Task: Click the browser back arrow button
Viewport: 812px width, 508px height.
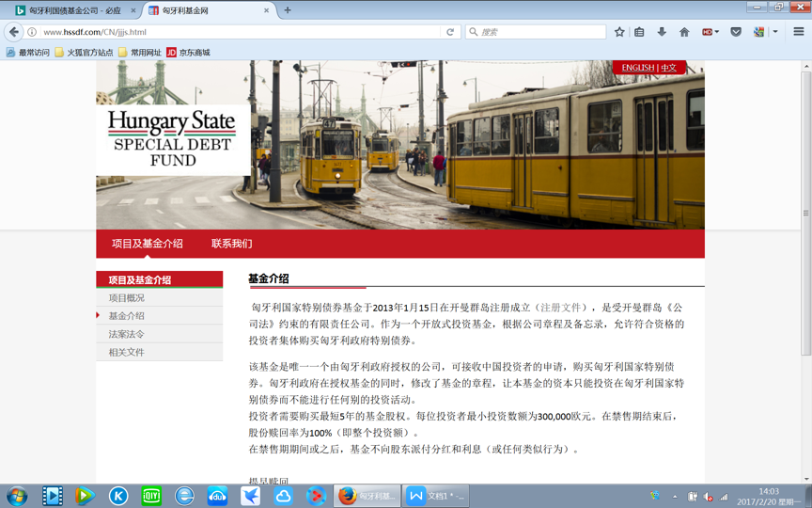Action: [x=14, y=32]
